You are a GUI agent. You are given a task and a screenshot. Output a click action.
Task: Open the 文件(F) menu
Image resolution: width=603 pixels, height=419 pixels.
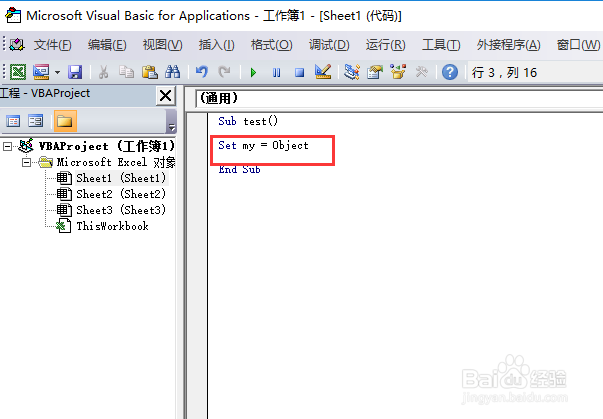[52, 45]
